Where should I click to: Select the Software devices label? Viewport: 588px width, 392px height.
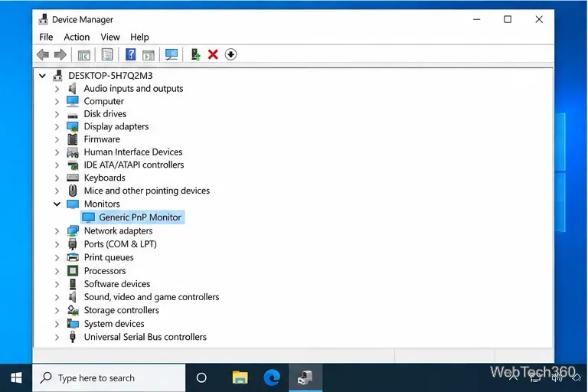click(x=117, y=284)
